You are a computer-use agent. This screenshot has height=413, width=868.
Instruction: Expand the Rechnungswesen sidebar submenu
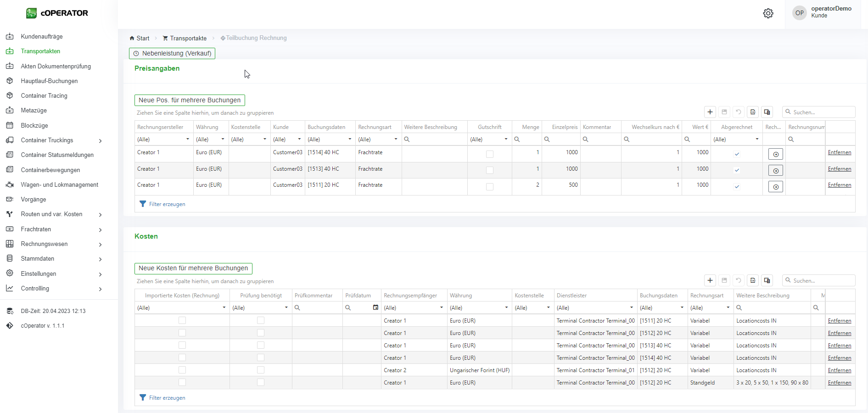pos(100,244)
